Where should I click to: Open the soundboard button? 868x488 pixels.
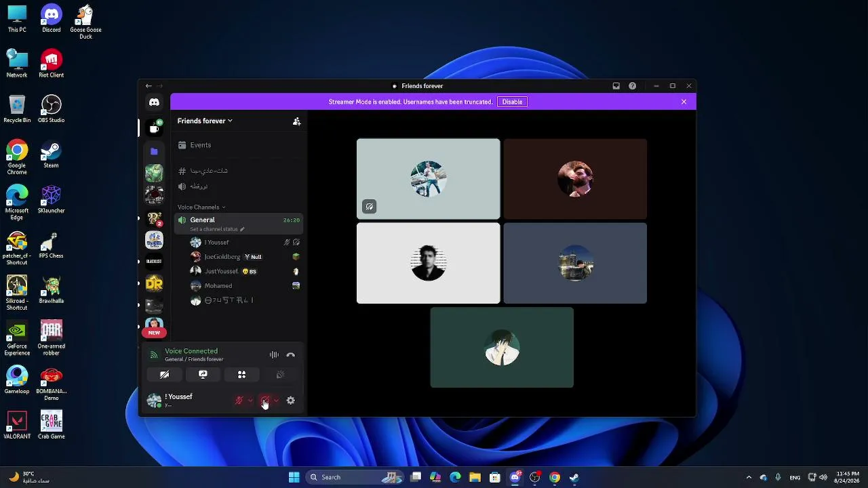(280, 375)
